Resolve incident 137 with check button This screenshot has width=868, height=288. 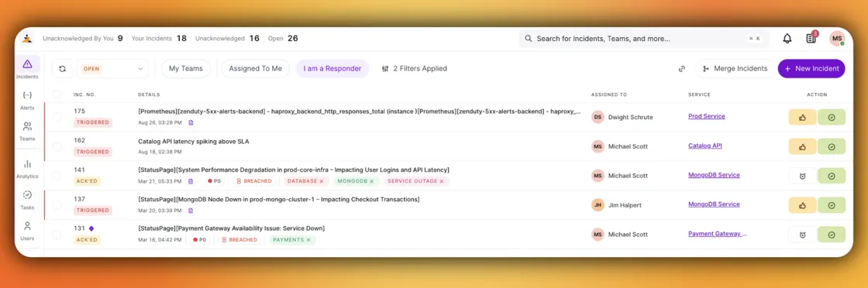(832, 205)
